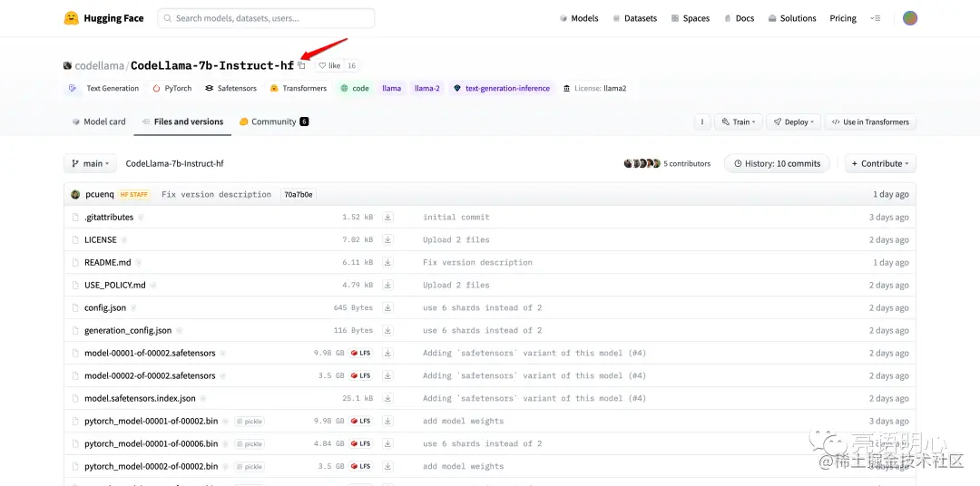Click the License: llama2 tag
Image resolution: width=980 pixels, height=486 pixels.
pyautogui.click(x=594, y=88)
